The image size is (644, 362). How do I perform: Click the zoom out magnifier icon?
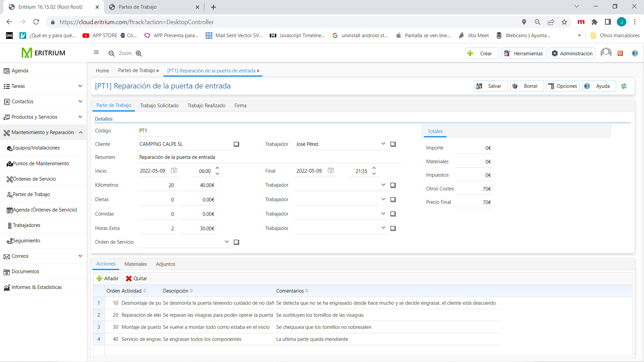(x=112, y=53)
